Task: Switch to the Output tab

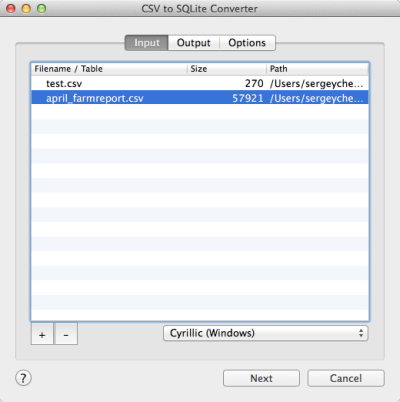Action: point(194,43)
